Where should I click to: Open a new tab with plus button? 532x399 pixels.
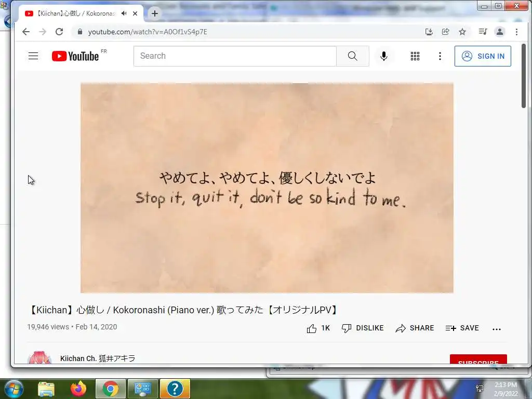[155, 14]
